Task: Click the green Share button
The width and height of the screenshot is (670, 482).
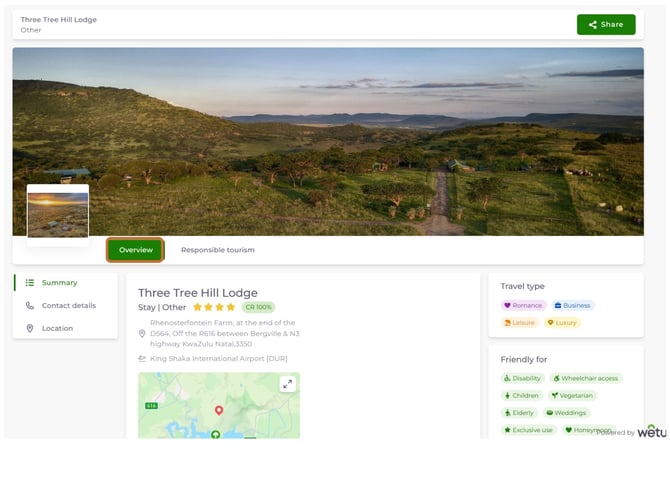Action: pyautogui.click(x=606, y=24)
